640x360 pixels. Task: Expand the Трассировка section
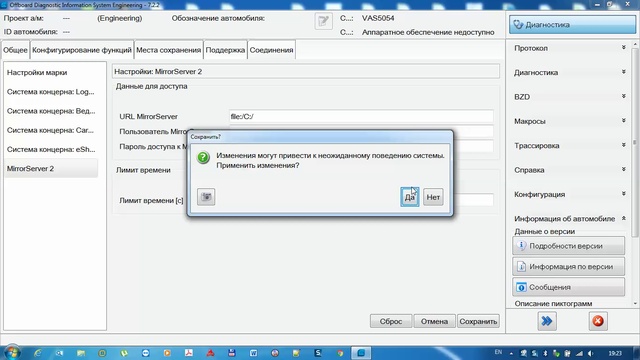570,146
